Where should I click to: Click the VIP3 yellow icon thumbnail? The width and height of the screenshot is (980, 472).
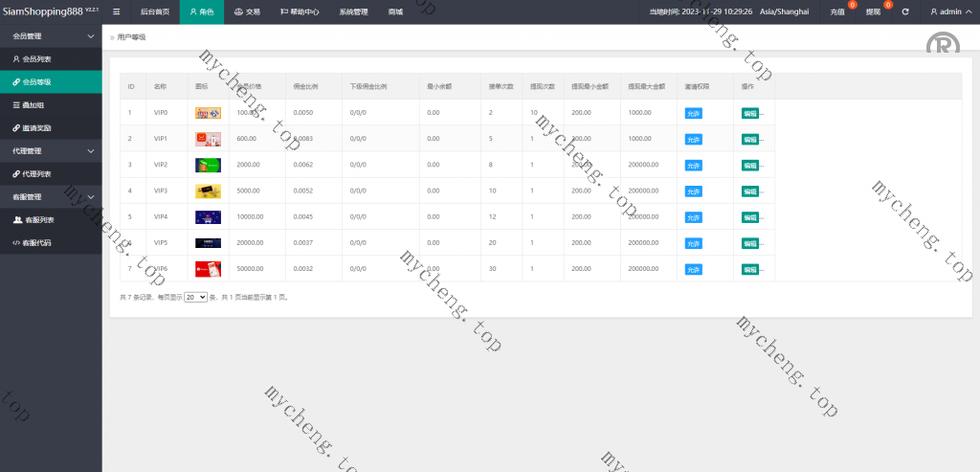208,191
